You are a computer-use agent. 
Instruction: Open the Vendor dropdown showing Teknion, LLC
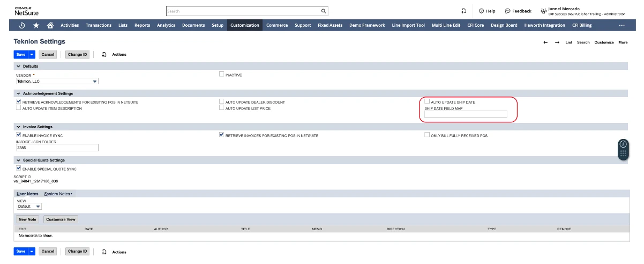click(57, 81)
